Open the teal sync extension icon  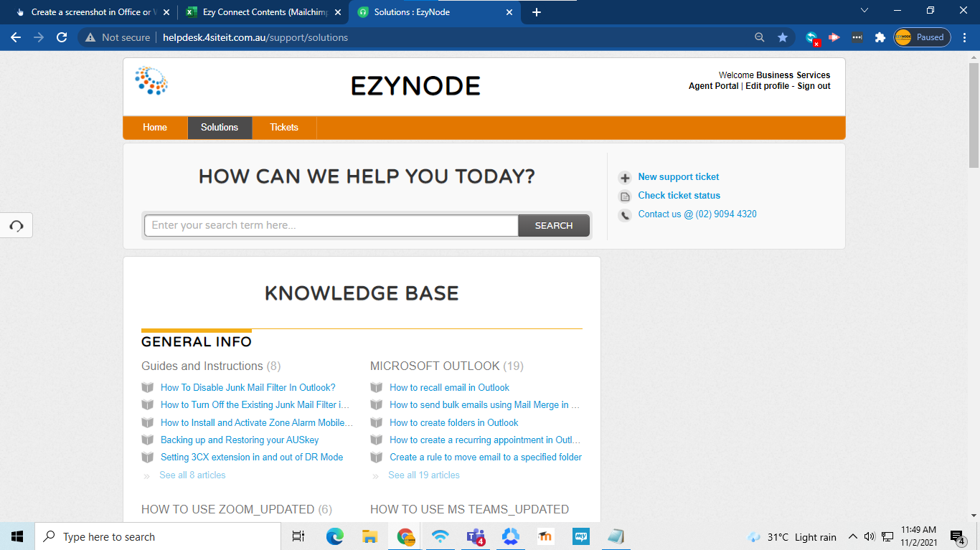coord(812,38)
